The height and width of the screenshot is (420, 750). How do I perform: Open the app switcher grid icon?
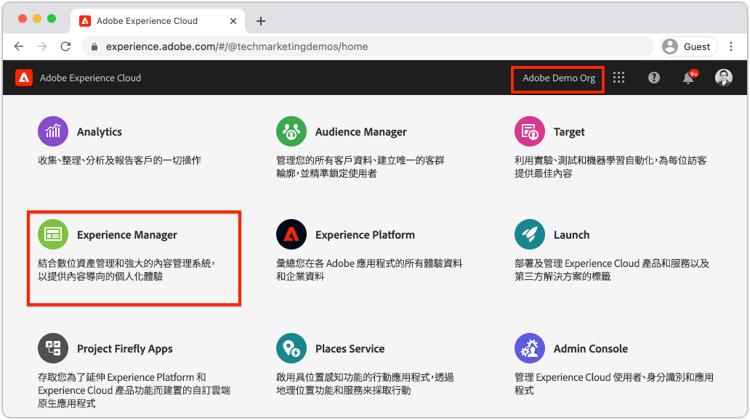tap(618, 77)
